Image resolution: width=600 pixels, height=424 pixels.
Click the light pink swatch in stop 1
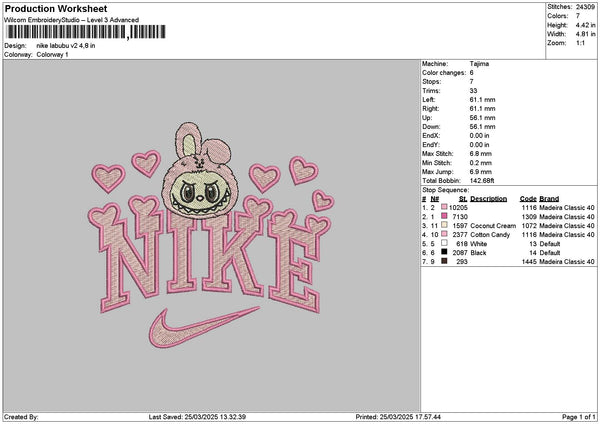[443, 207]
